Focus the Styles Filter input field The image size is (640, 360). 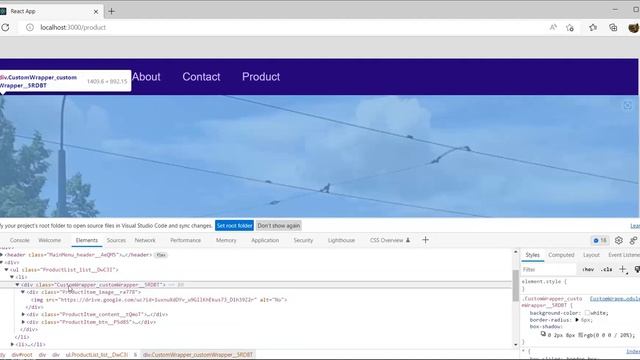pyautogui.click(x=549, y=269)
